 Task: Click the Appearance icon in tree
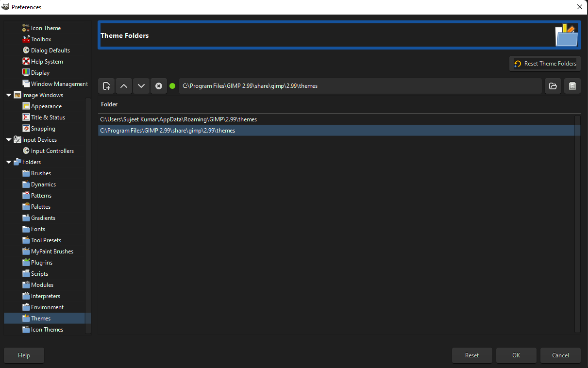point(26,106)
